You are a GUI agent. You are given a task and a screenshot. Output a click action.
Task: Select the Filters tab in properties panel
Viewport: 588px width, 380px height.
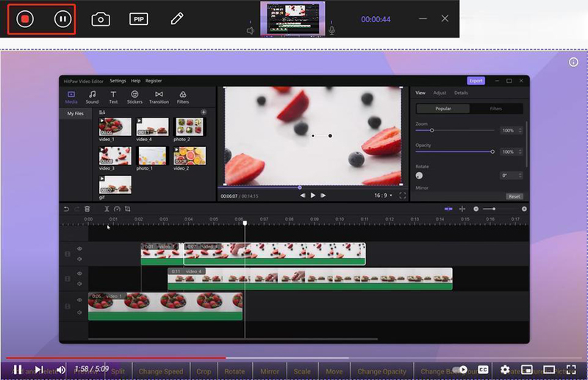[x=495, y=108]
